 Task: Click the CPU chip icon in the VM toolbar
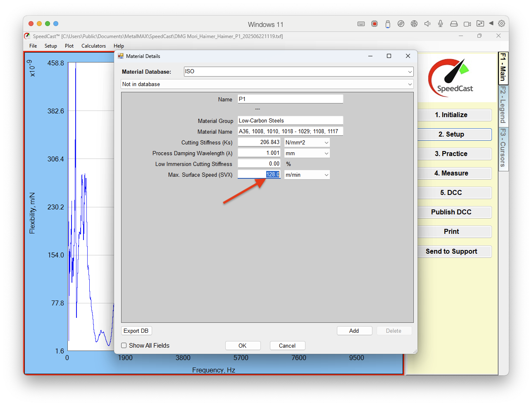[375, 24]
